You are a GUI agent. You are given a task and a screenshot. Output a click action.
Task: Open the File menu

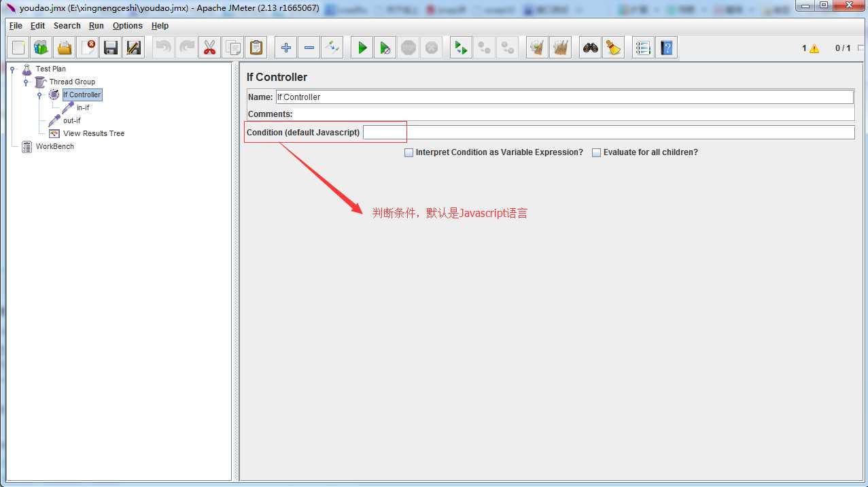point(16,26)
